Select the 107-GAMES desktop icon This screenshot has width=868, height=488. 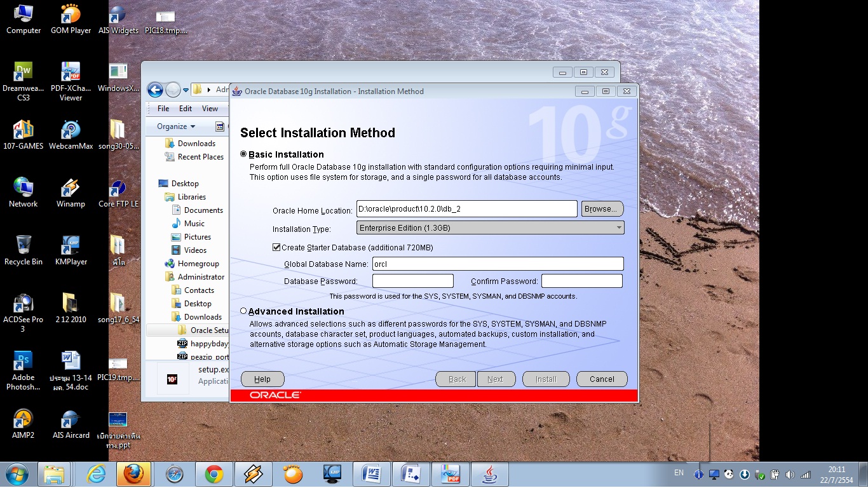tap(24, 135)
